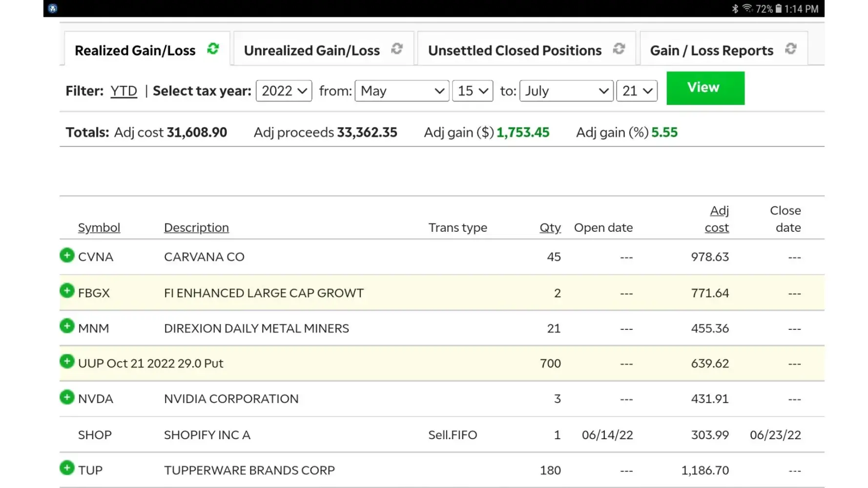Click refresh icon beside Unrealized Gain/Loss
The height and width of the screenshot is (488, 868).
(x=397, y=49)
